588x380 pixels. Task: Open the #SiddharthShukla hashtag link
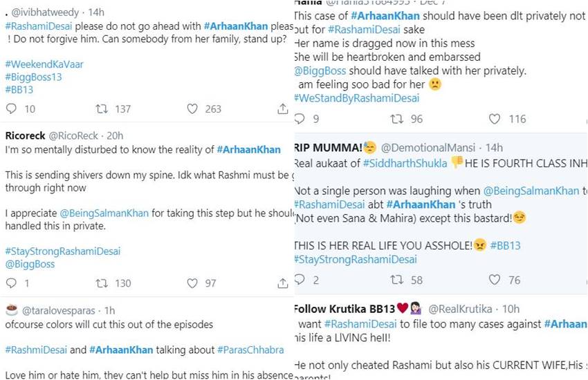pos(405,163)
